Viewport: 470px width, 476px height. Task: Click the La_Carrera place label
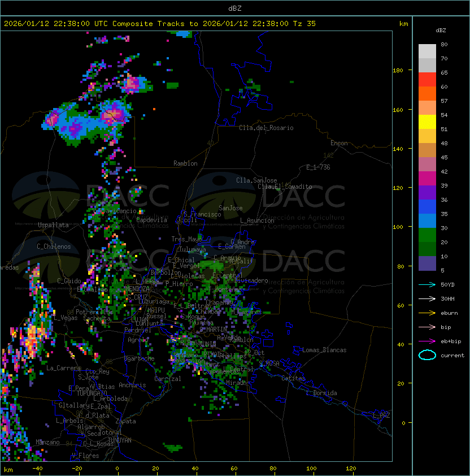click(x=64, y=368)
